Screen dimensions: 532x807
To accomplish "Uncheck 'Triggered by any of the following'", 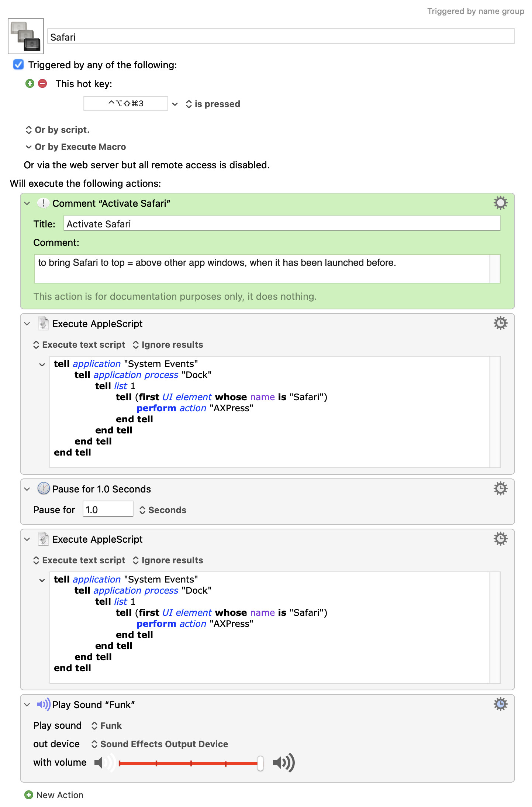I will (x=18, y=65).
